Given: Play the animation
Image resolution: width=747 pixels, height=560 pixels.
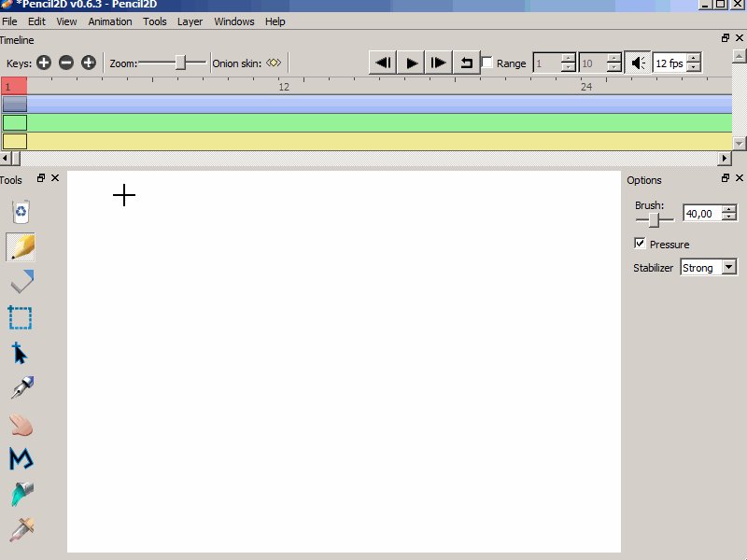Looking at the screenshot, I should coord(411,63).
